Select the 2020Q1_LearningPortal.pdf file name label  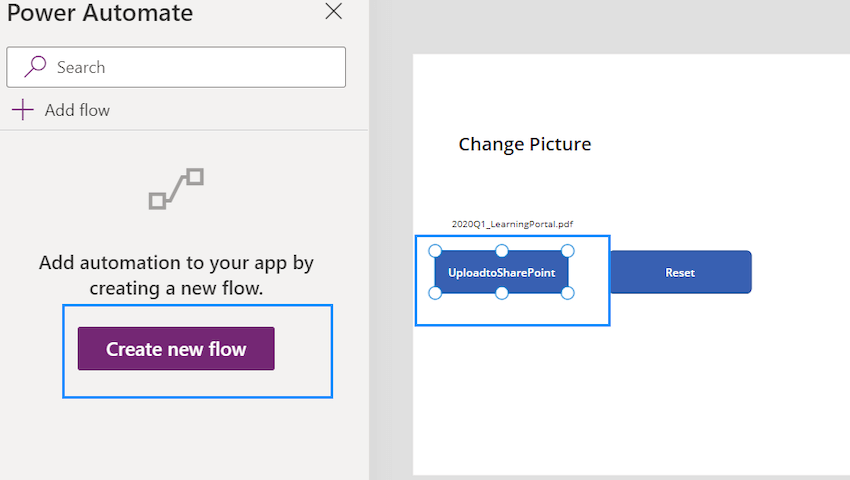(512, 224)
